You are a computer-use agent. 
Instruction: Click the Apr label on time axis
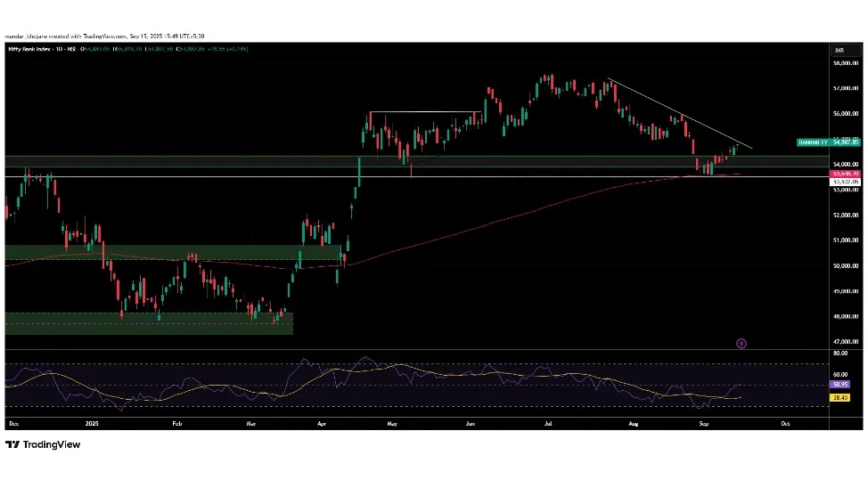[322, 424]
